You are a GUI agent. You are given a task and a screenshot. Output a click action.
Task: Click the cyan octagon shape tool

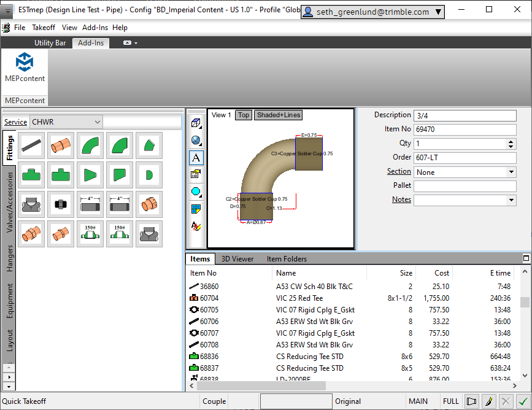(196, 191)
